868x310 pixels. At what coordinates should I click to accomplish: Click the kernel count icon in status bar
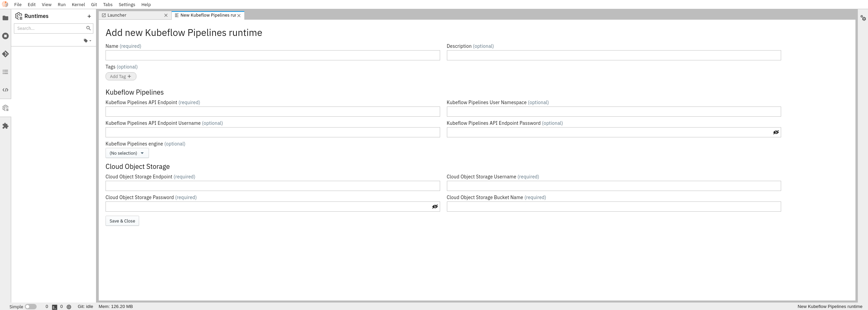click(69, 307)
